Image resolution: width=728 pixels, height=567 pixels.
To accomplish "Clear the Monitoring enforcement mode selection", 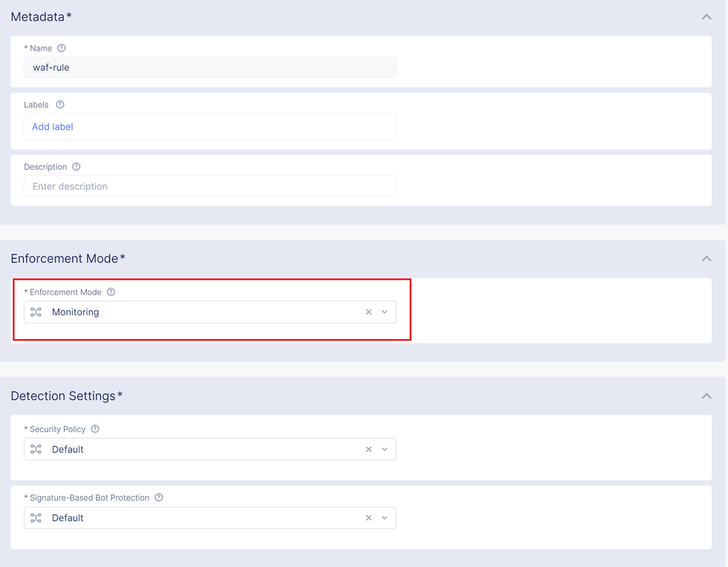I will tap(369, 312).
